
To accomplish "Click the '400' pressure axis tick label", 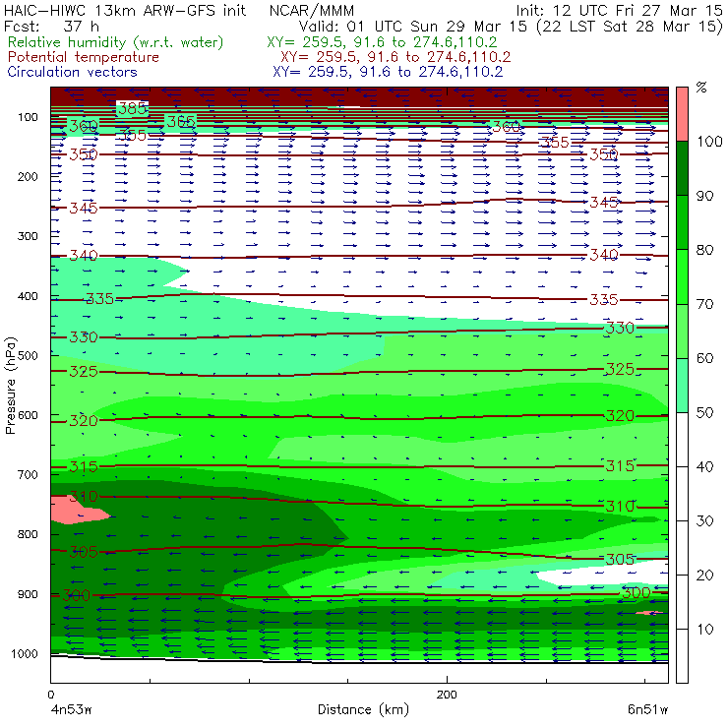I will pos(28,296).
